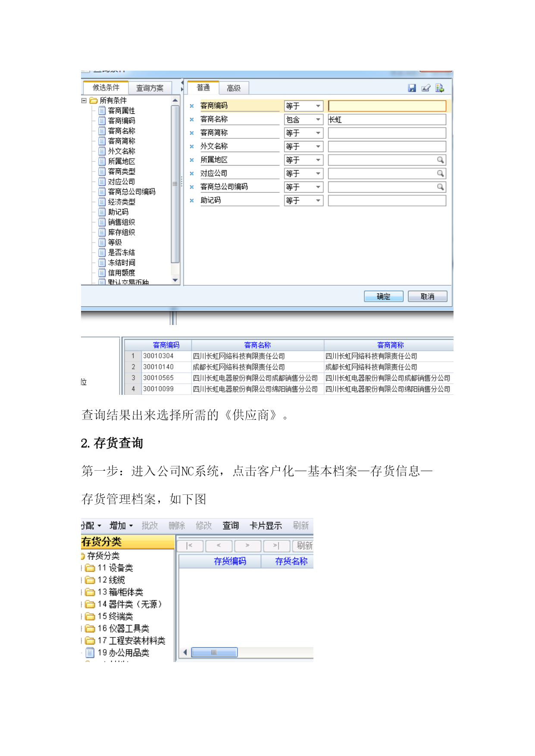
Task: Click scroll-down arrow of condition tree
Action: point(175,280)
